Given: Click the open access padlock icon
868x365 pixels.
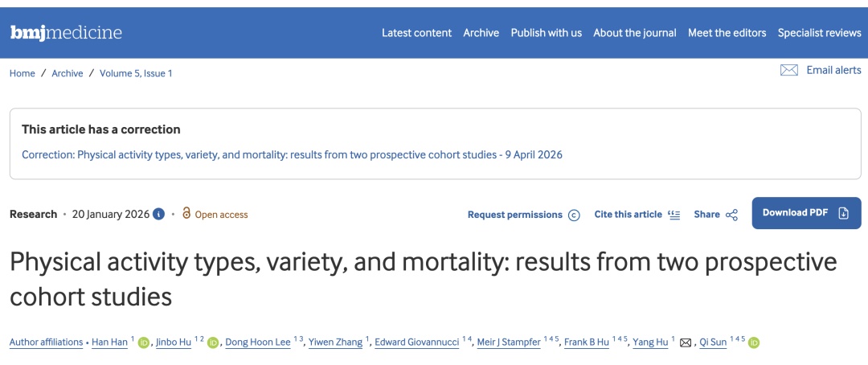Looking at the screenshot, I should coord(186,213).
